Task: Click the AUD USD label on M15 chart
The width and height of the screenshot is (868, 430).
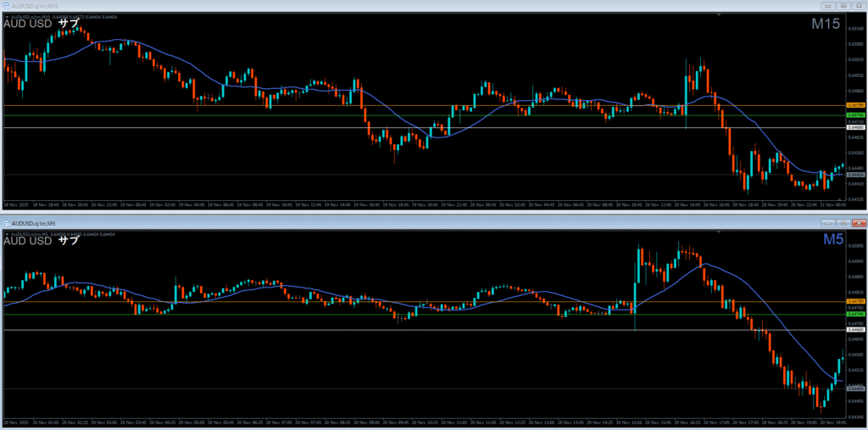Action: [x=27, y=24]
